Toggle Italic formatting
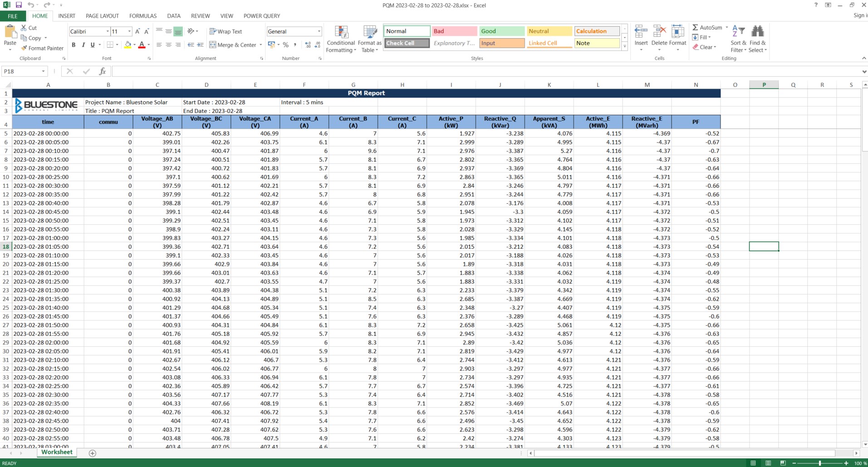 [x=83, y=45]
